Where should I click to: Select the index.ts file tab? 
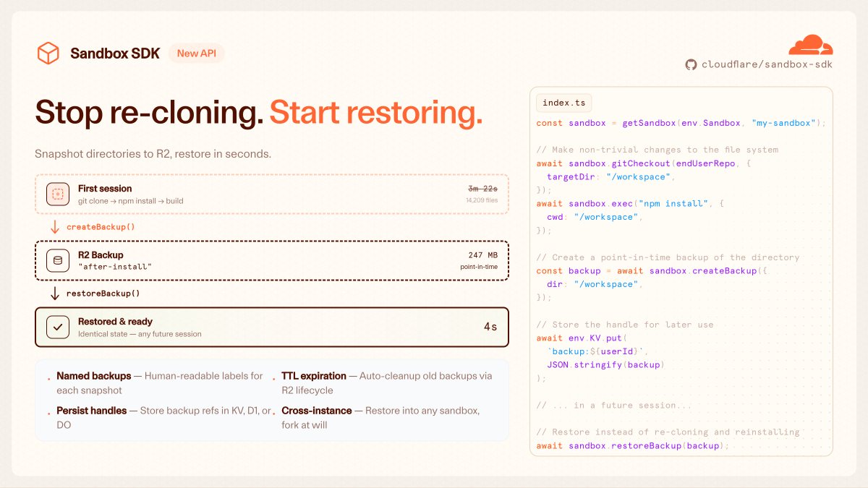tap(564, 103)
